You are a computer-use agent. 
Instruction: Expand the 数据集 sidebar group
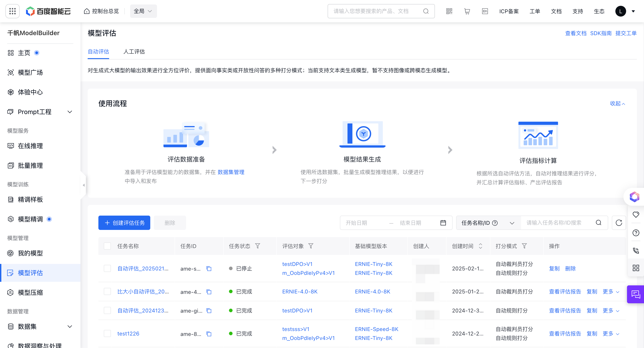(70, 327)
